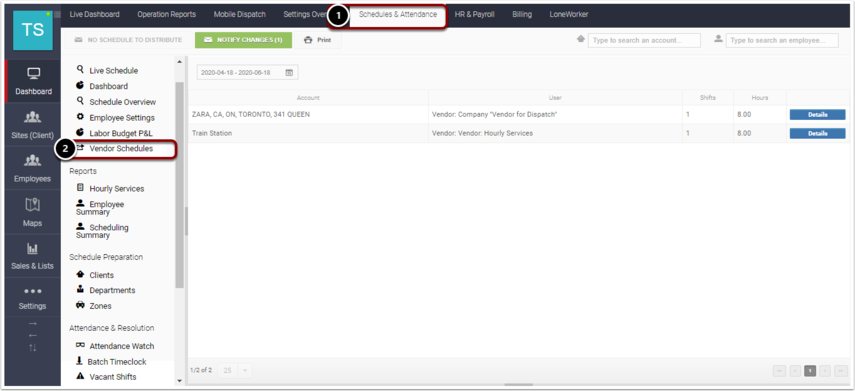Click the Zones car icon

pos(80,305)
